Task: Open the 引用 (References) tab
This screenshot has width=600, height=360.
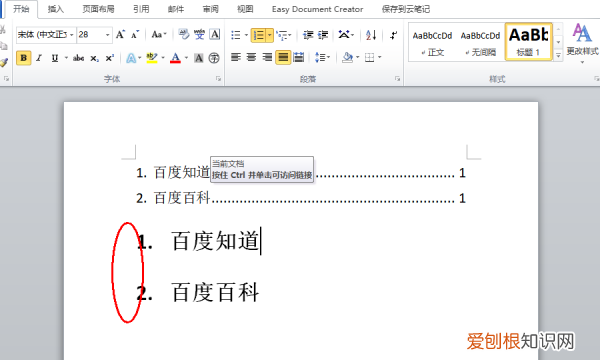Action: coord(142,9)
